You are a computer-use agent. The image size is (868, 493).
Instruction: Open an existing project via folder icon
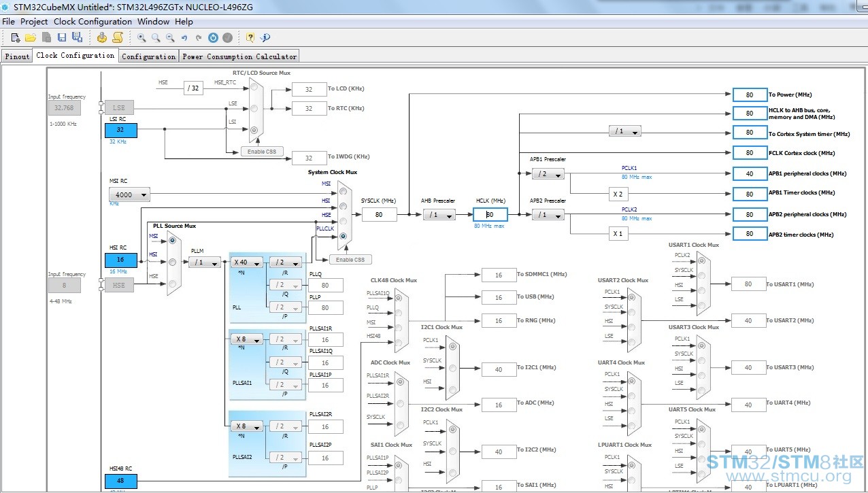click(x=31, y=37)
